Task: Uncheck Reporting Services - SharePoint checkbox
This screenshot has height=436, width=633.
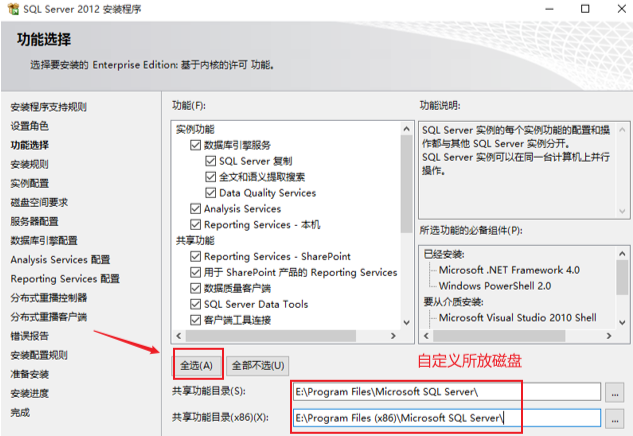Action: click(x=195, y=256)
